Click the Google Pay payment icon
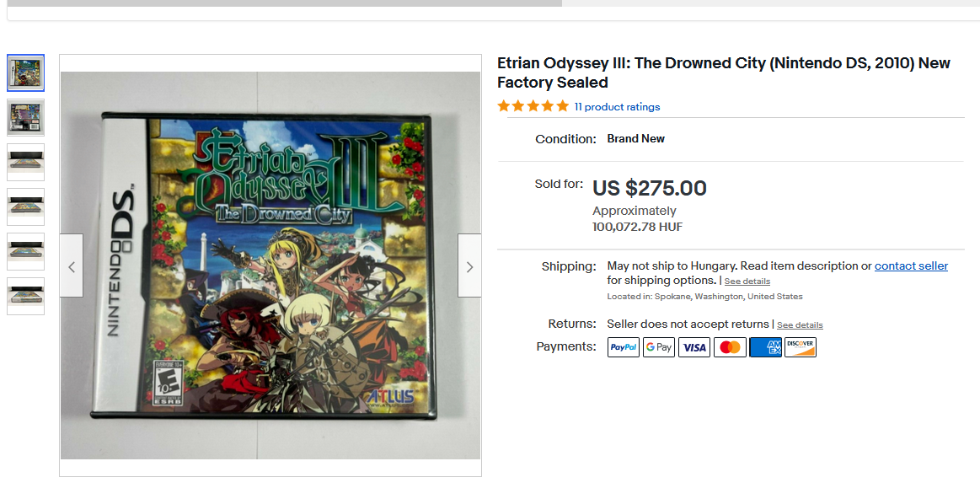The image size is (980, 488). [659, 347]
